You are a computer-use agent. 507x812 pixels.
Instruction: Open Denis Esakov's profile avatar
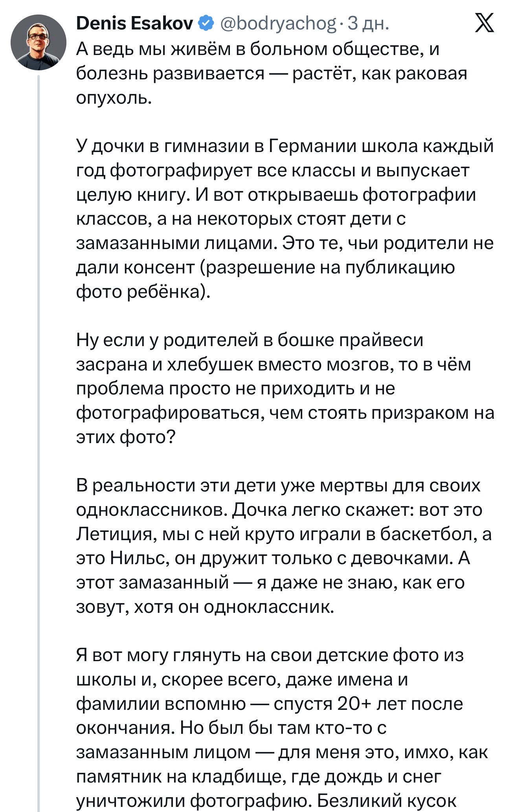click(38, 42)
